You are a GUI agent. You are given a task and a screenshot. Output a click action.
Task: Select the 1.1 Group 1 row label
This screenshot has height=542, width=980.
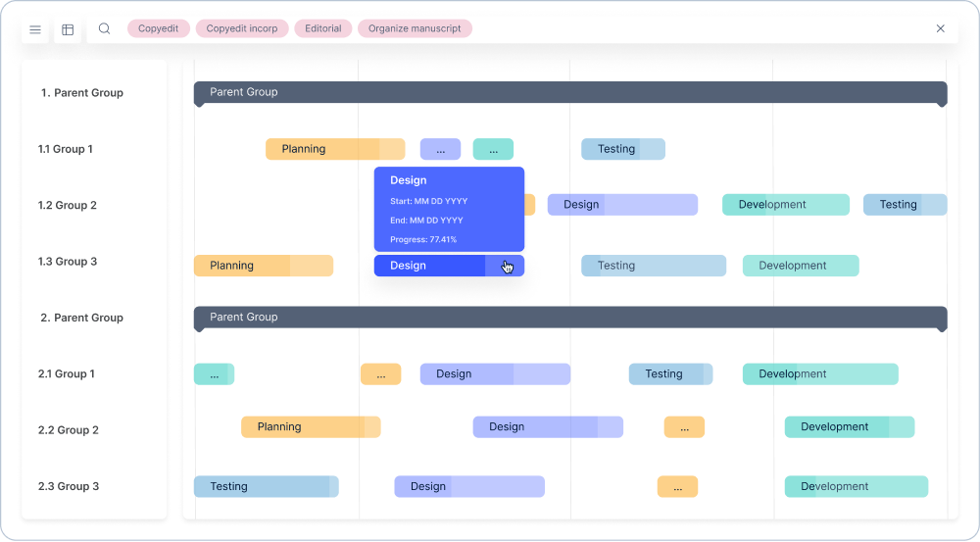66,149
